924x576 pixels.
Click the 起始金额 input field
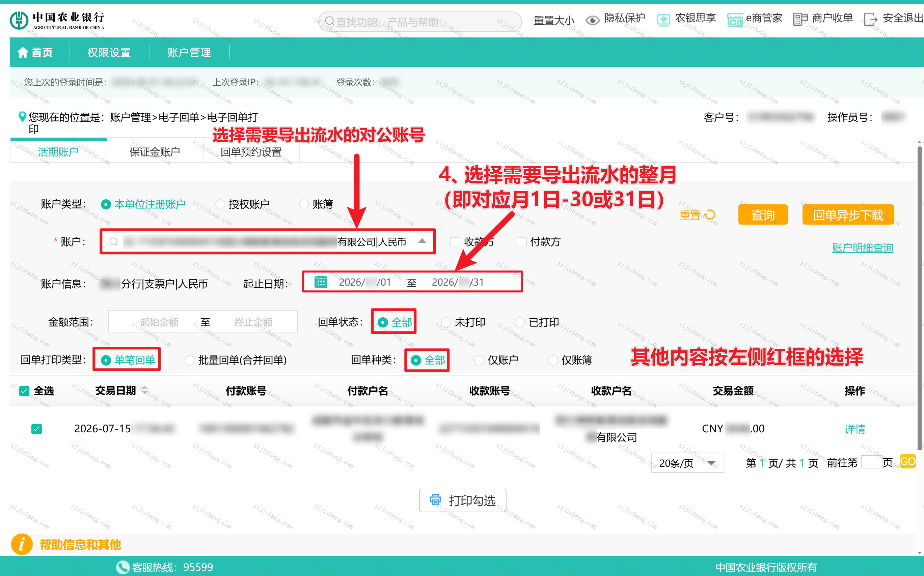click(x=159, y=322)
